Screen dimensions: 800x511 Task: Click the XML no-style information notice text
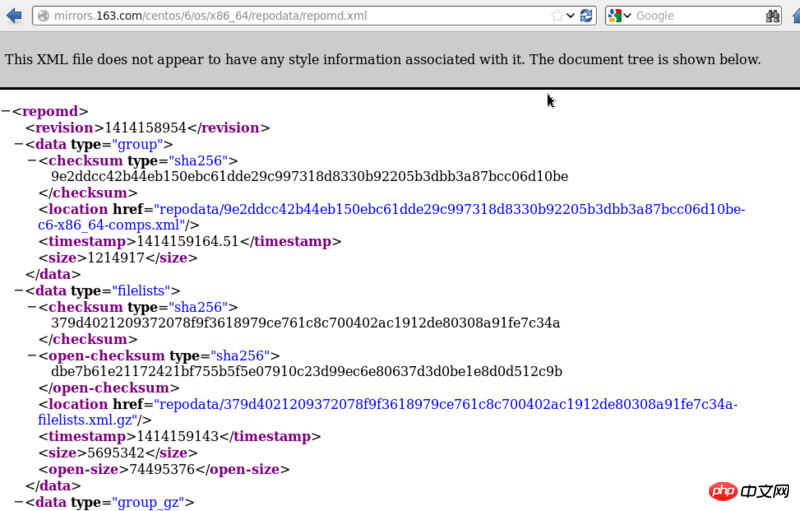point(383,59)
